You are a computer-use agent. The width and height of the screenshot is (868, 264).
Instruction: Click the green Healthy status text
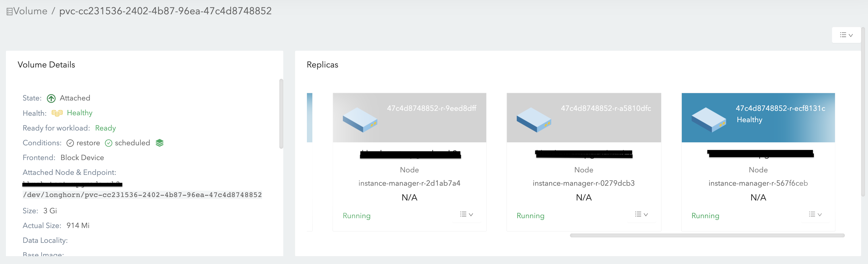click(80, 113)
